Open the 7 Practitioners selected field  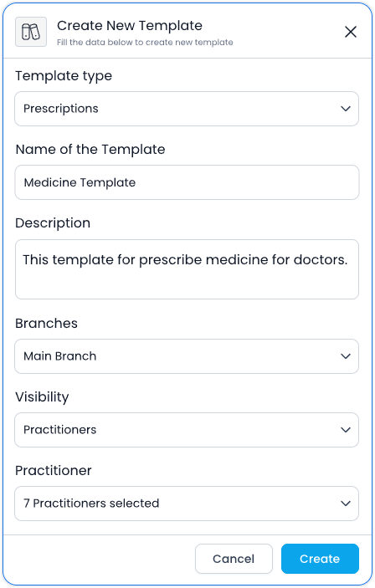click(x=187, y=504)
